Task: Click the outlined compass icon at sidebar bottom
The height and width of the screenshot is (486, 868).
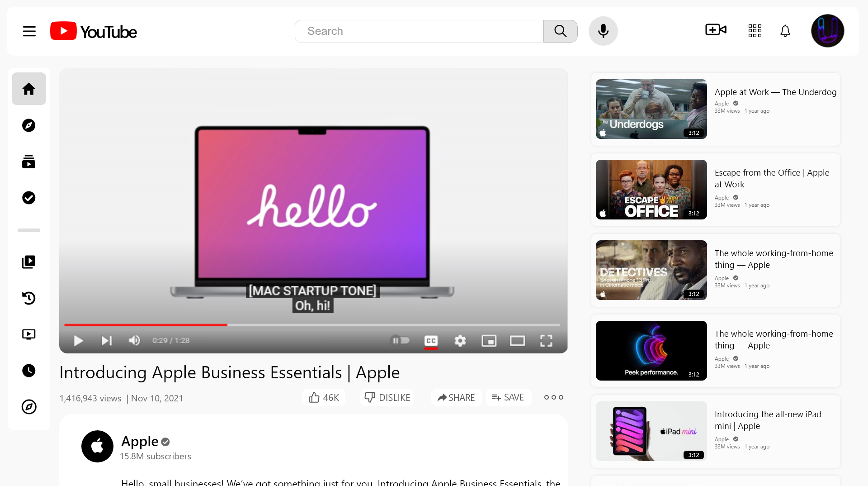Action: click(29, 407)
